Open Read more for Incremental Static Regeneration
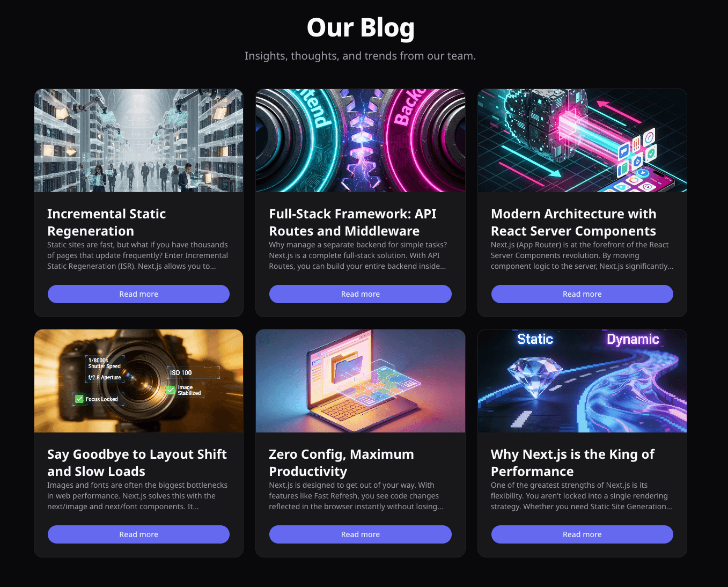 pyautogui.click(x=138, y=294)
